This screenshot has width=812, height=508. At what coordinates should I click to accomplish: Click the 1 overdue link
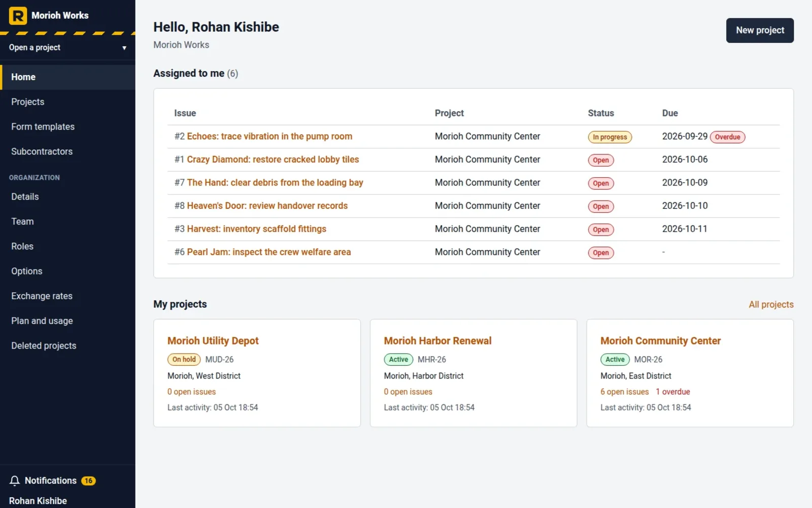click(x=672, y=392)
